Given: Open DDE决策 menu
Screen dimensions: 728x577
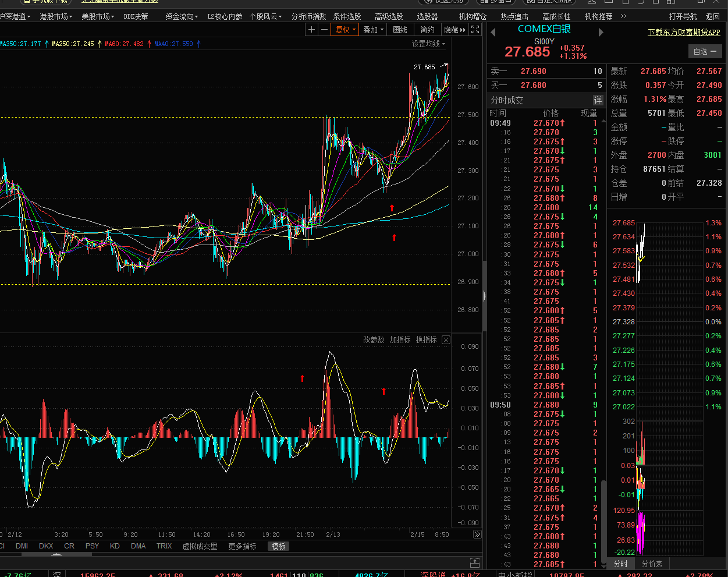Looking at the screenshot, I should (136, 16).
